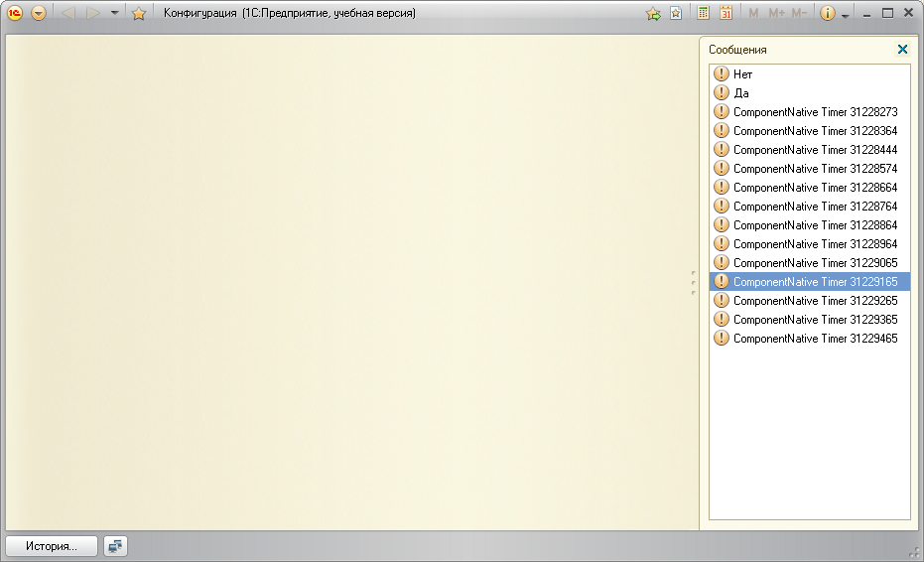The image size is (924, 562).
Task: Maximize the Конфигурация window
Action: pos(887,13)
